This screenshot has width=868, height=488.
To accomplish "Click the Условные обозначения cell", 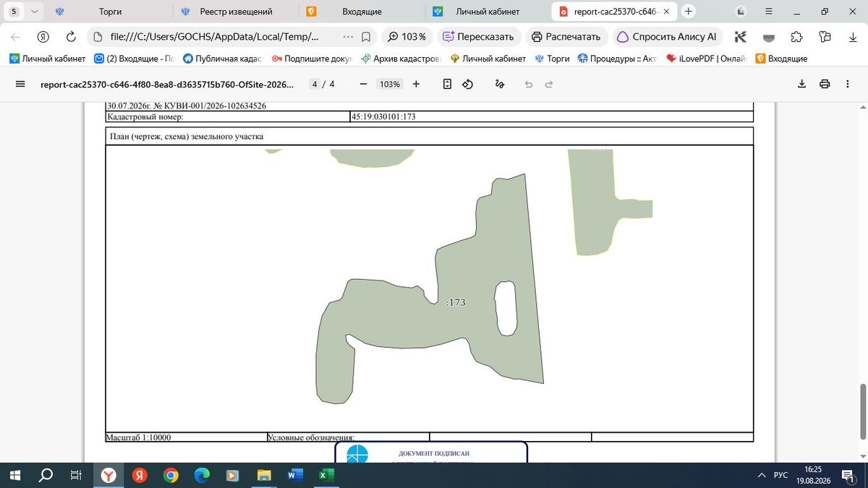I will pos(348,437).
